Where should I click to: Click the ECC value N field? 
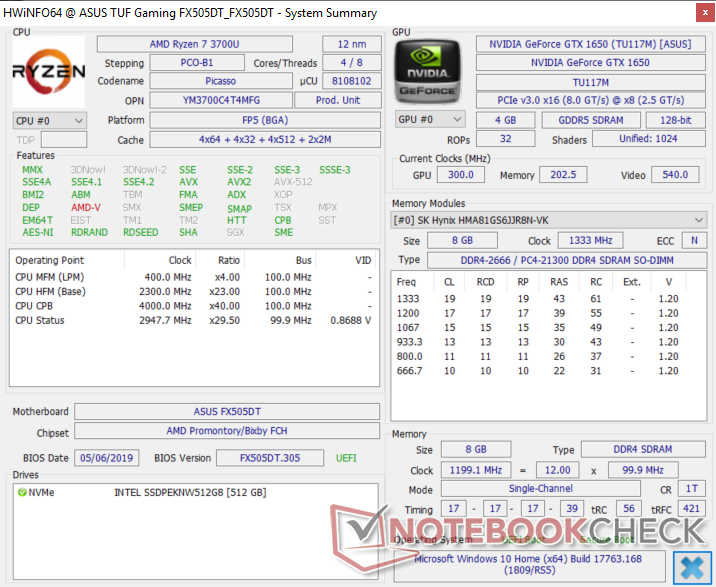694,240
